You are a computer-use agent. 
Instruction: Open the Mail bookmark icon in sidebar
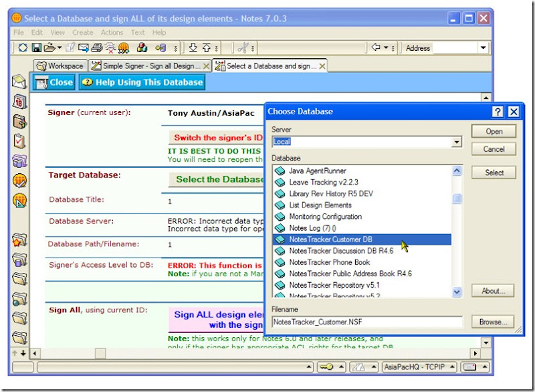pyautogui.click(x=19, y=82)
